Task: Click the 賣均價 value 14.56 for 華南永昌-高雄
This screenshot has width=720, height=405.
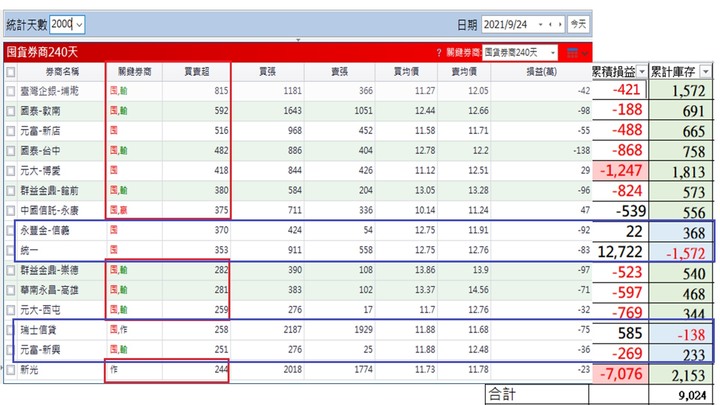Action: coord(478,290)
